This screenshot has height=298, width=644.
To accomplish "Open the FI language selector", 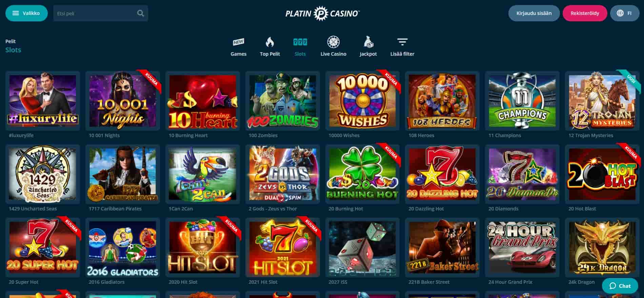I will point(624,13).
